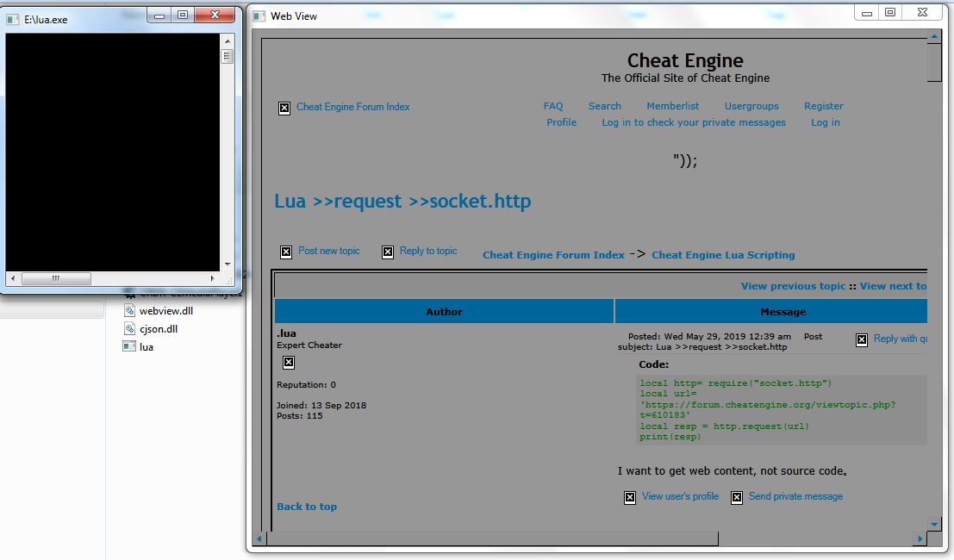Viewport: 954px width, 560px height.
Task: Go to View next topic link
Action: (x=893, y=286)
